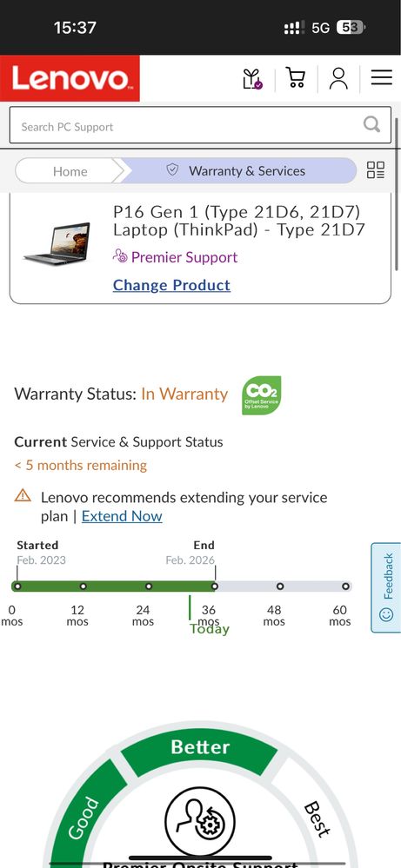Open the grid list view icon
Viewport: 401px width, 868px height.
click(x=376, y=170)
